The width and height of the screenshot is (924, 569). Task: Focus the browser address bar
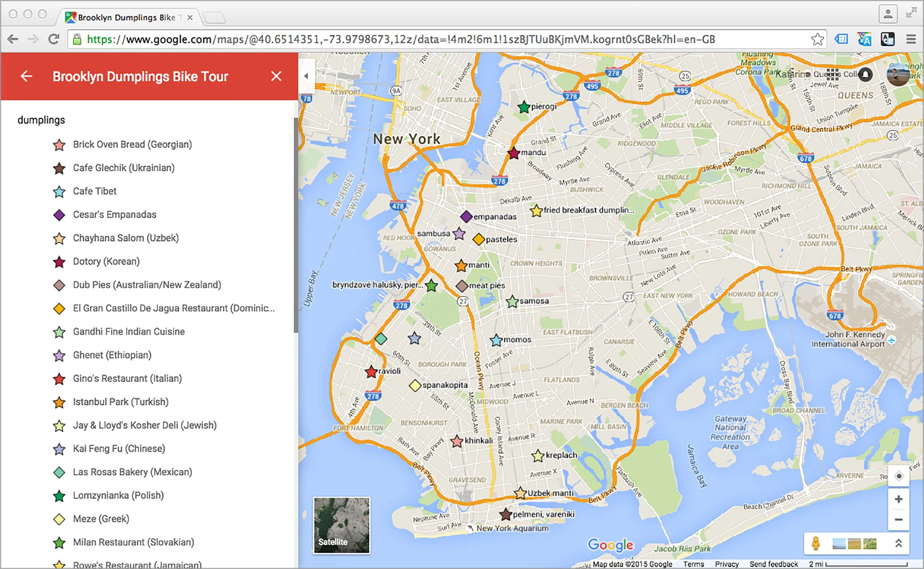point(447,39)
